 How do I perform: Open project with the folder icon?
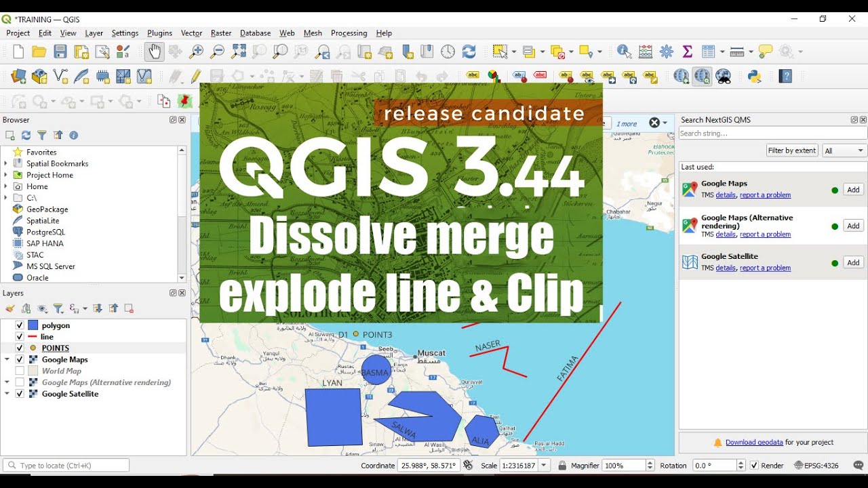coord(39,52)
